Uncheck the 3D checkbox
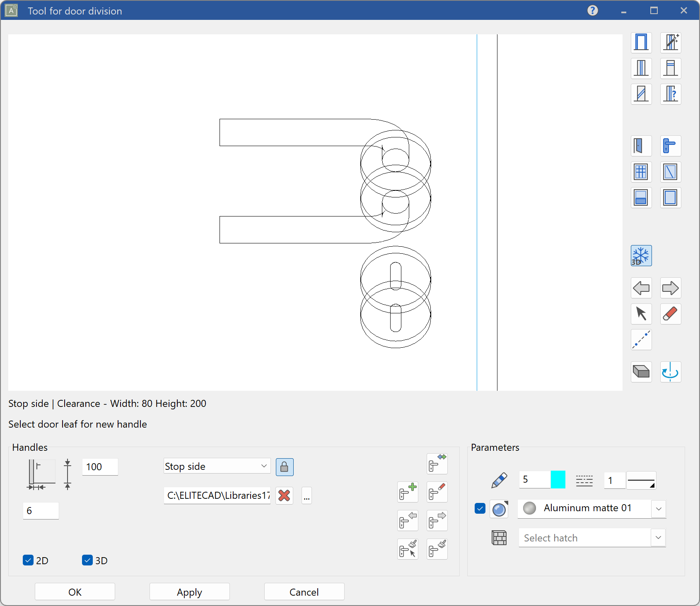This screenshot has width=700, height=606. [87, 560]
